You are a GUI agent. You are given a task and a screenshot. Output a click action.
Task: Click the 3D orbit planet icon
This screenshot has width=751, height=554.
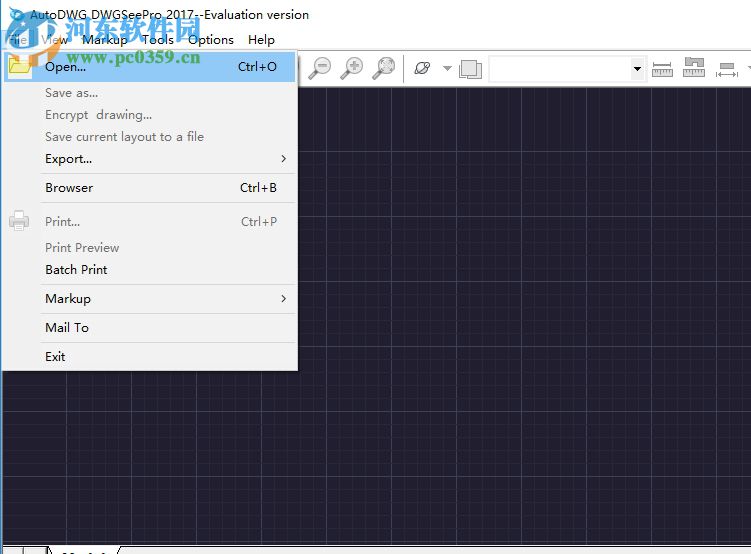tap(422, 68)
